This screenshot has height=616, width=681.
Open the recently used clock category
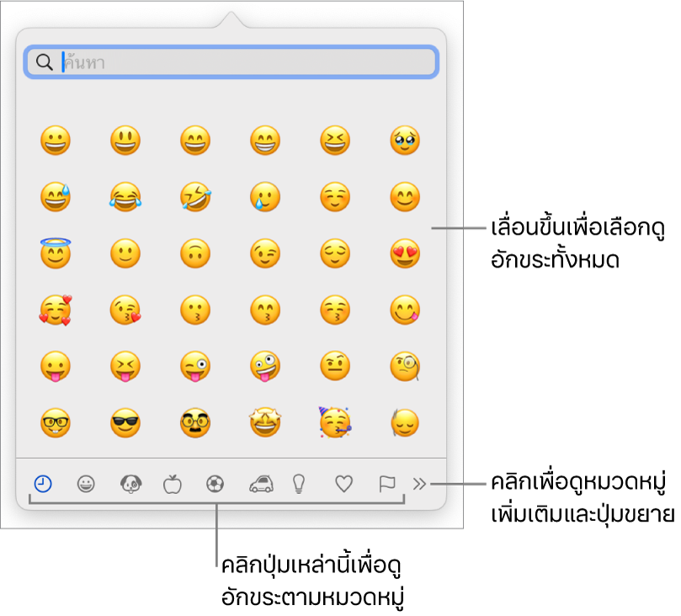43,483
